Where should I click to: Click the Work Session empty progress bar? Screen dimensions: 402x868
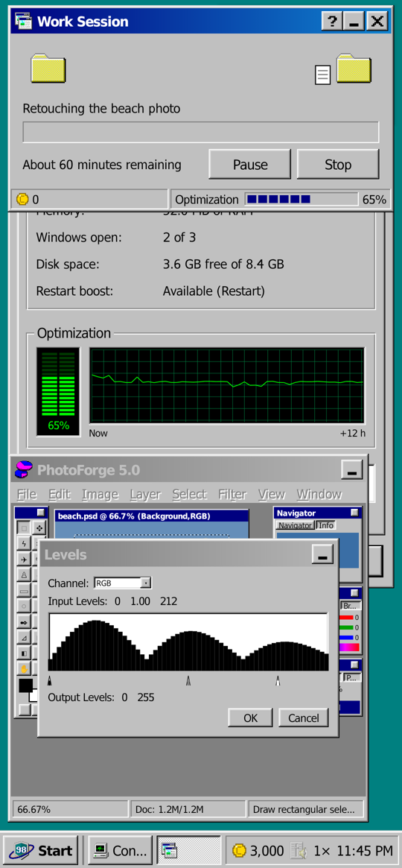pos(201,133)
